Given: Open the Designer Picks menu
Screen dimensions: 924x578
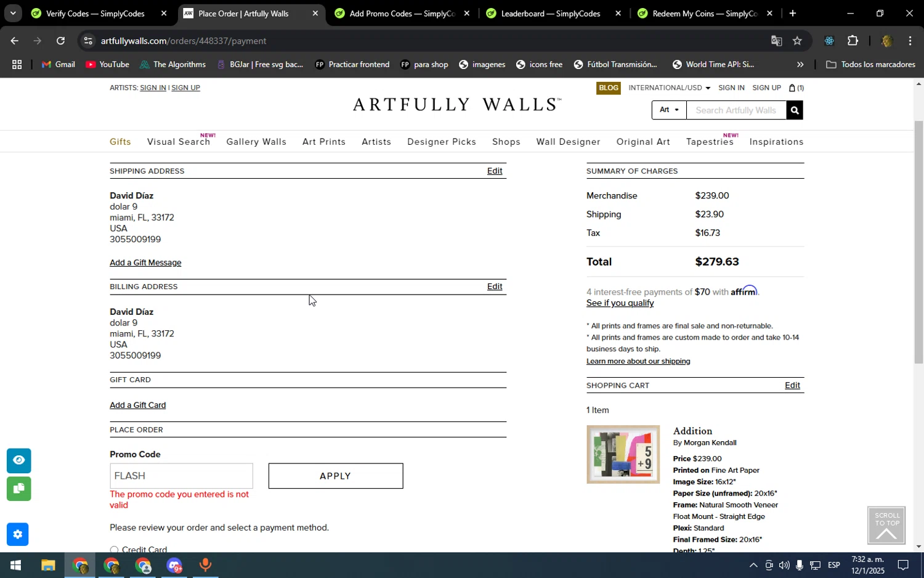Looking at the screenshot, I should pyautogui.click(x=442, y=142).
